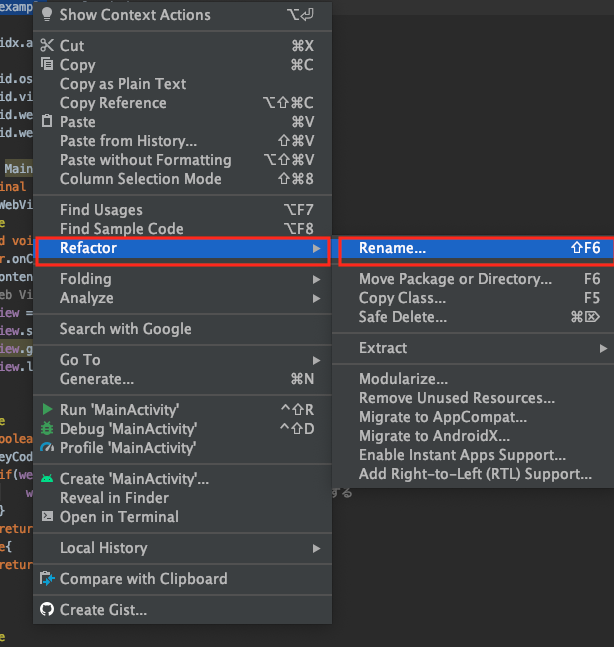Viewport: 614px width, 647px height.
Task: Expand the Refactor submenu arrow
Action: [x=316, y=248]
